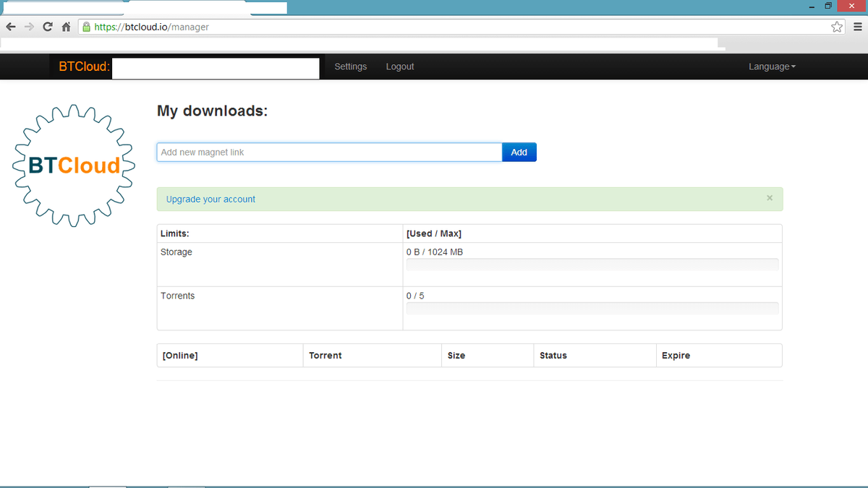Click the BTCloud brand link
The width and height of the screenshot is (868, 488).
tap(84, 67)
